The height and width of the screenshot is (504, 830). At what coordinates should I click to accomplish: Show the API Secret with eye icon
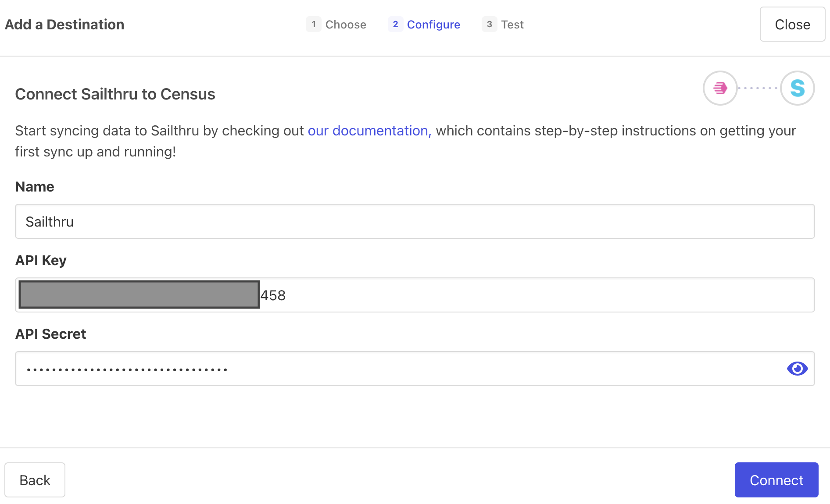(797, 369)
